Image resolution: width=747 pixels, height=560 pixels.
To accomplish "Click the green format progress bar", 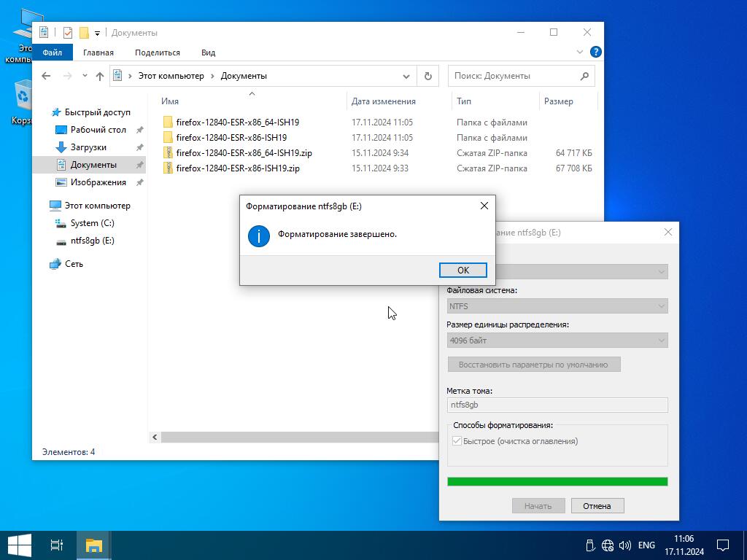I will (557, 481).
